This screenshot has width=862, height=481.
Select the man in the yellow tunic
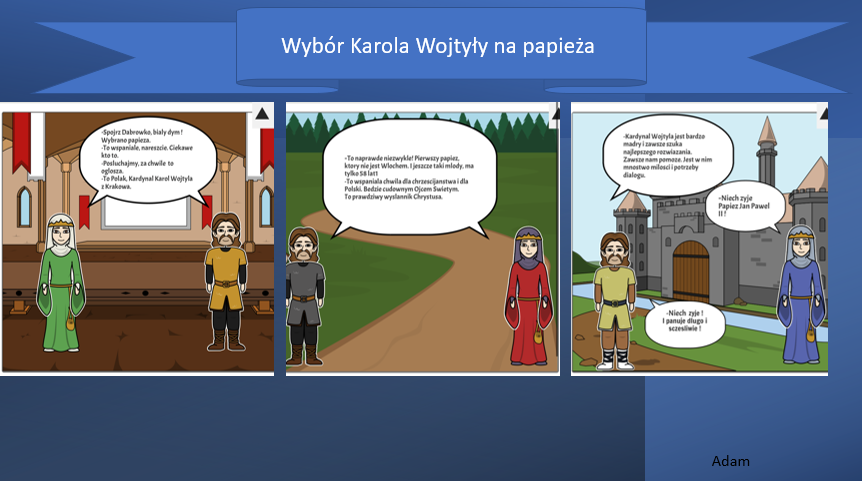pyautogui.click(x=225, y=281)
